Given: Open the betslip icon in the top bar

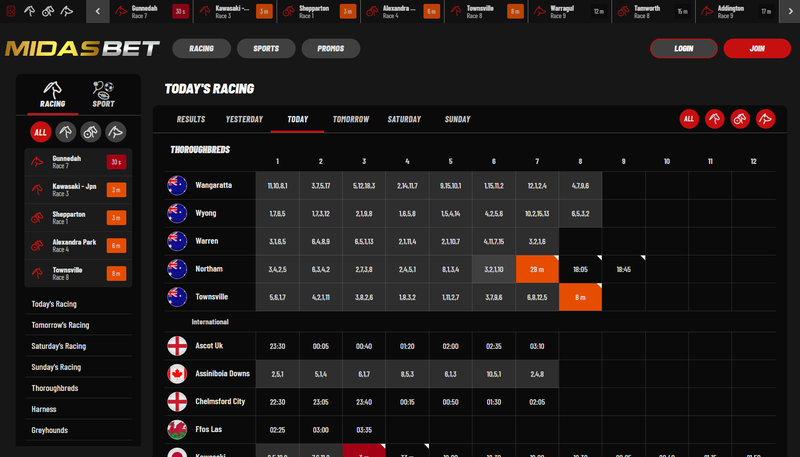Looking at the screenshot, I should click(x=11, y=11).
